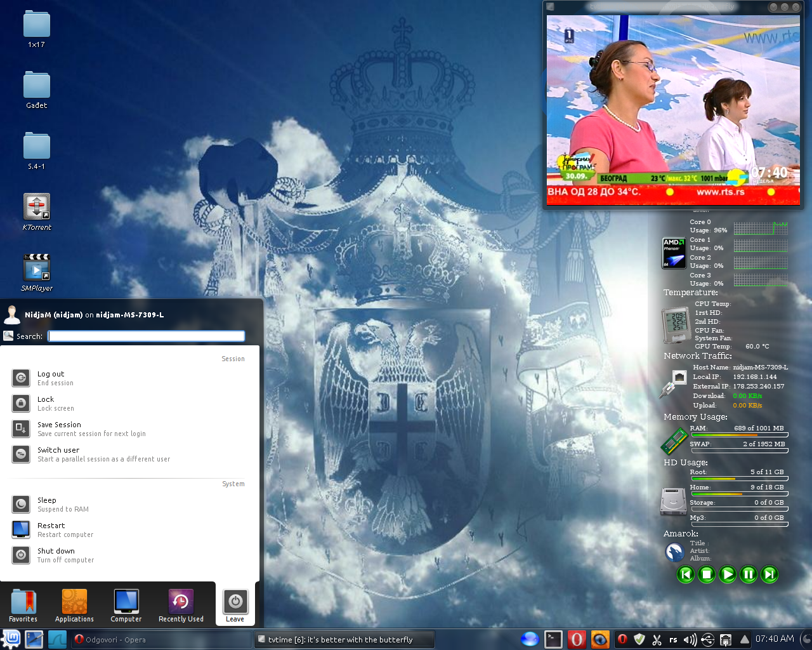
Task: Expand hidden tray icons with the arrow
Action: (x=744, y=639)
